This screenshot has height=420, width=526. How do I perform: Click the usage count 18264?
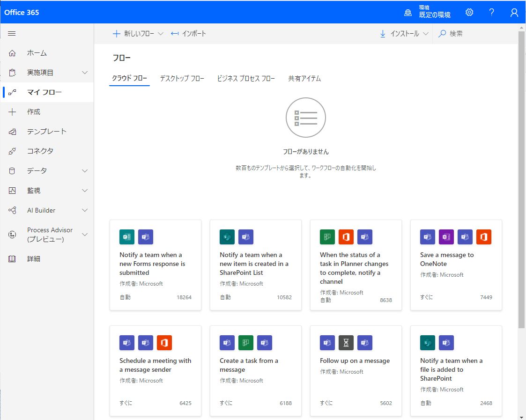pyautogui.click(x=184, y=297)
